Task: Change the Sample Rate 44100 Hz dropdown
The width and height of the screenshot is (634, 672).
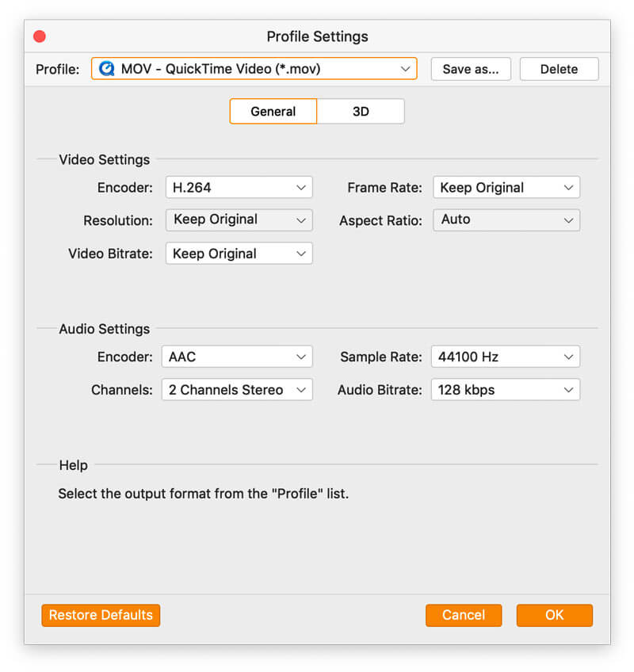Action: pyautogui.click(x=505, y=357)
